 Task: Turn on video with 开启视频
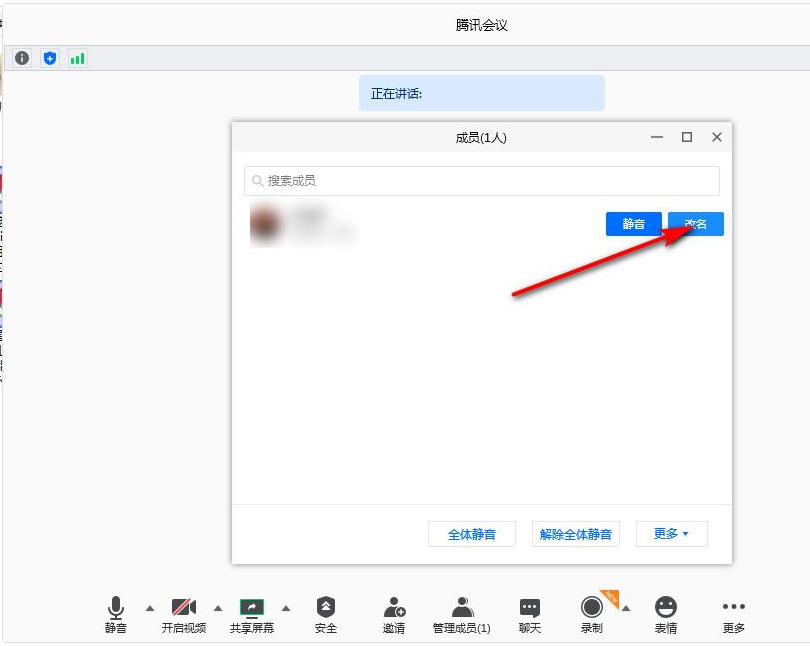coord(184,615)
